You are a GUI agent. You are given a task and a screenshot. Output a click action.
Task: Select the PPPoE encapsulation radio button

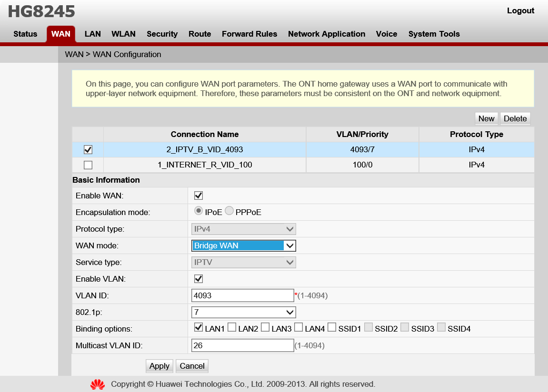coord(229,211)
